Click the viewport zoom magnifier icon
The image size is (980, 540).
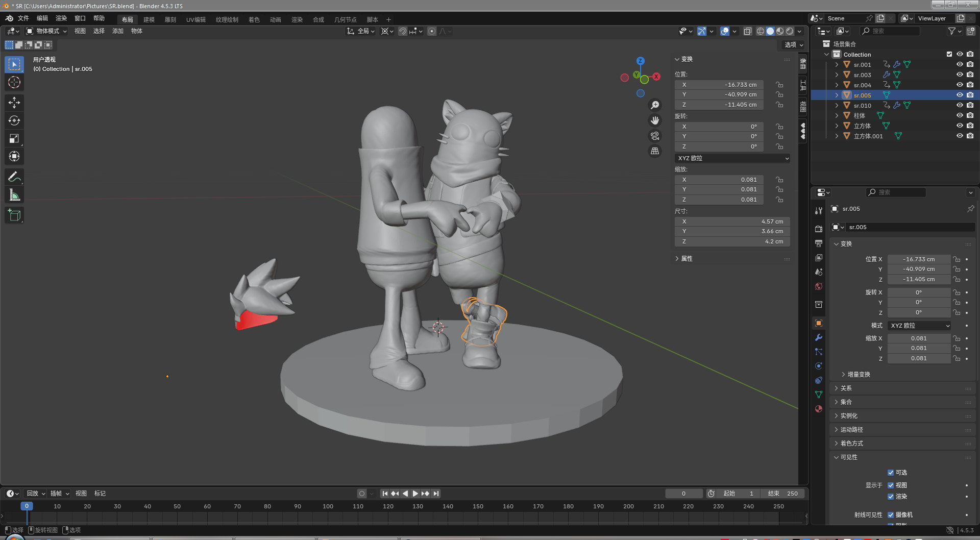coord(655,105)
